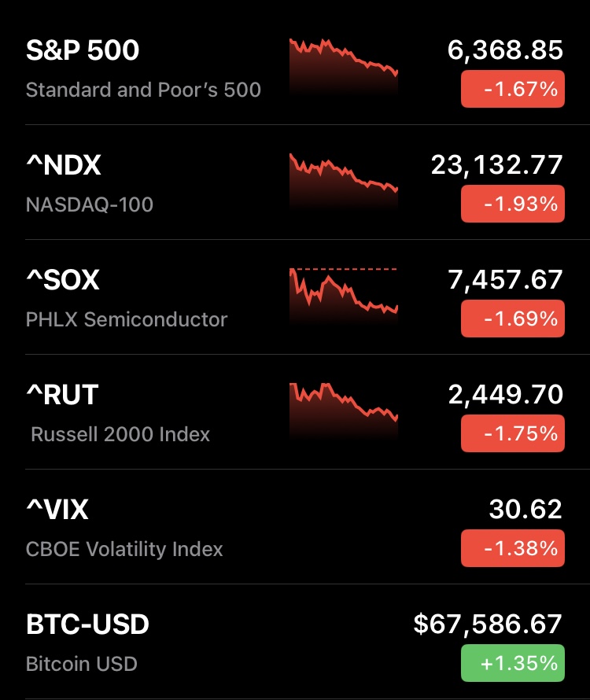Screen dimensions: 590x700
Task: Select the ^NDX ticker symbol
Action: click(x=64, y=166)
